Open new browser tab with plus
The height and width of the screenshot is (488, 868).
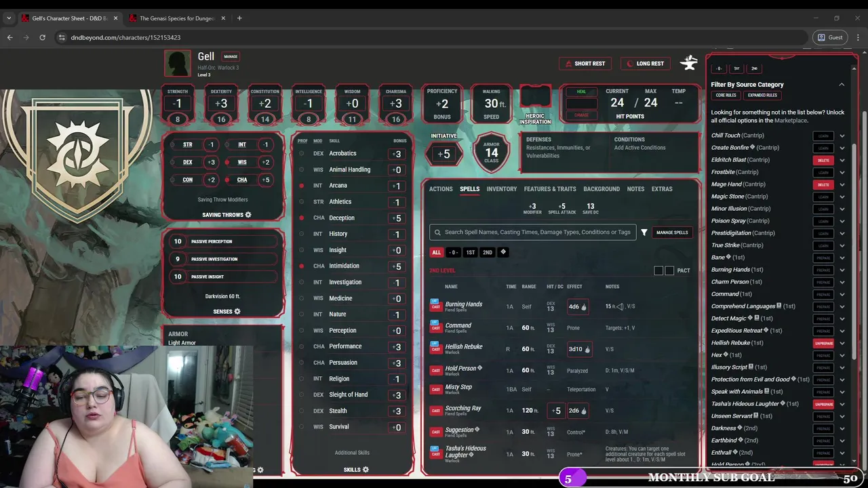point(239,18)
